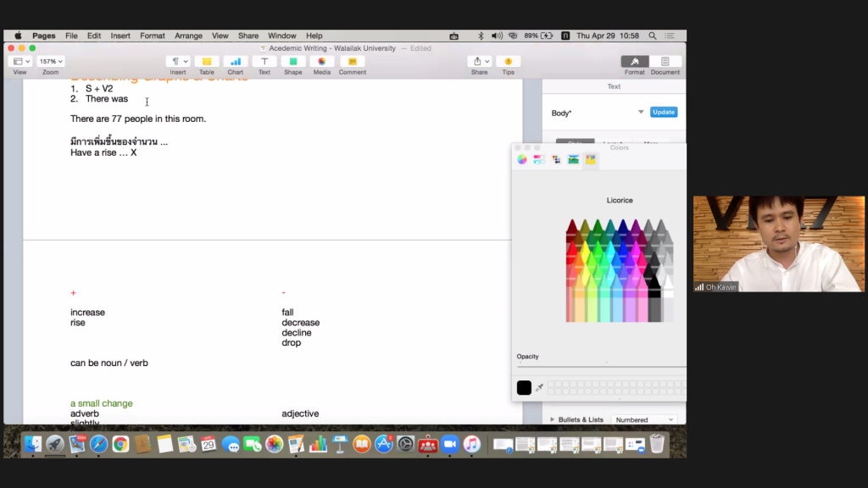The height and width of the screenshot is (488, 868).
Task: Click the Update style button
Action: coord(664,112)
